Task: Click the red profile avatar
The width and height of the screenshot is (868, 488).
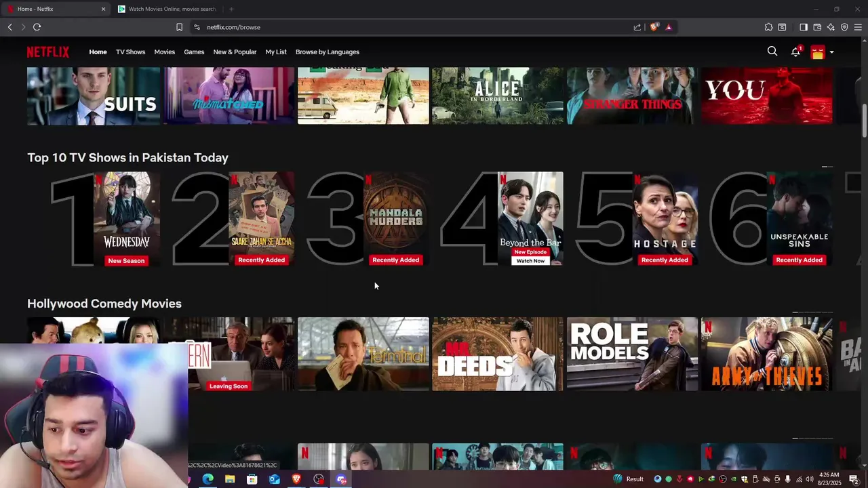Action: 818,52
